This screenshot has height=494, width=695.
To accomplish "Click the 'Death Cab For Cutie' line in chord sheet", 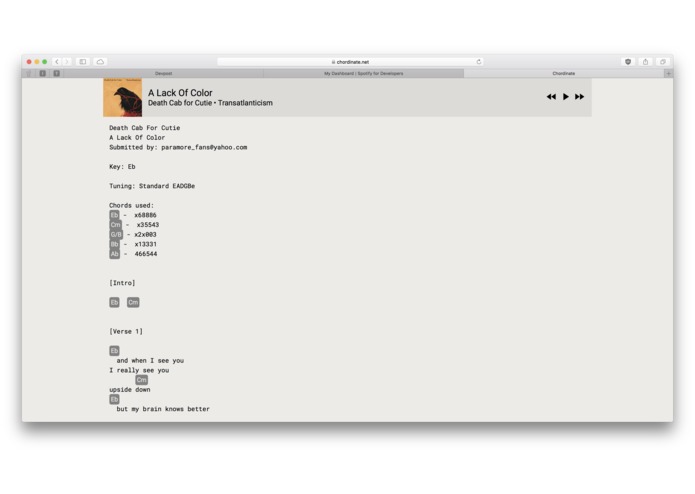I will (144, 128).
